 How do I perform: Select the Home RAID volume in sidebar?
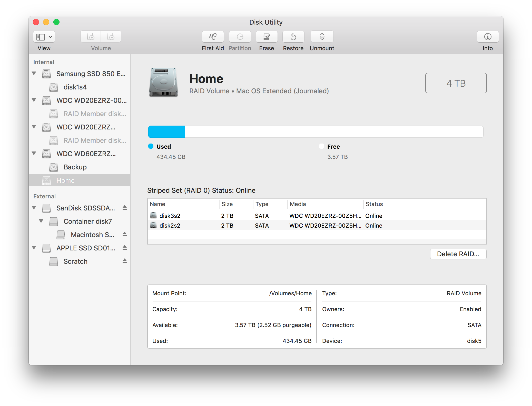(x=80, y=180)
